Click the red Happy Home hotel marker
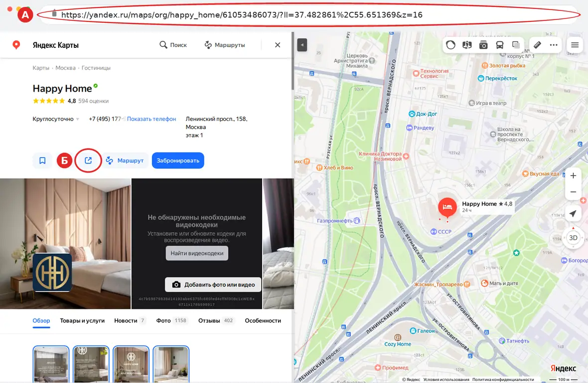 (x=447, y=207)
